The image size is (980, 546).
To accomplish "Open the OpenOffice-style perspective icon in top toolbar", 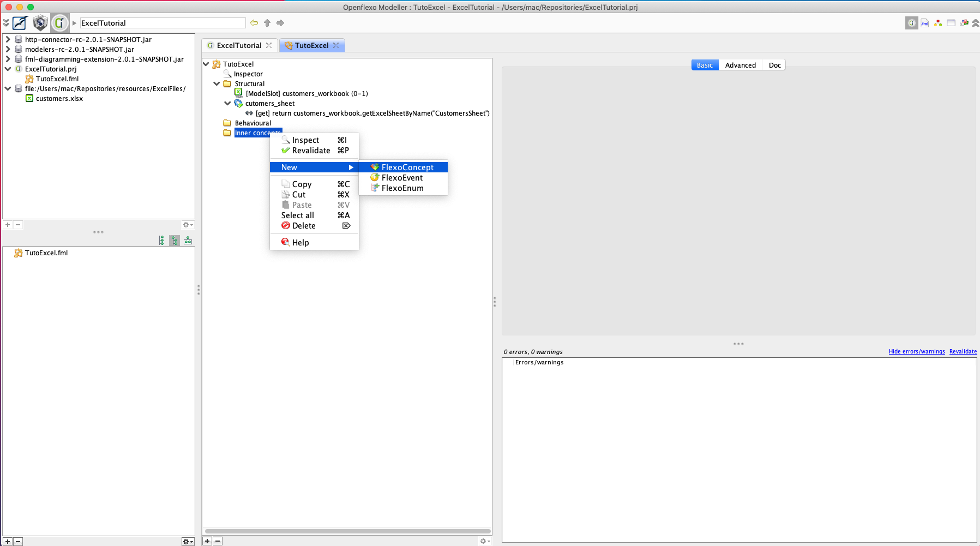I will [20, 23].
